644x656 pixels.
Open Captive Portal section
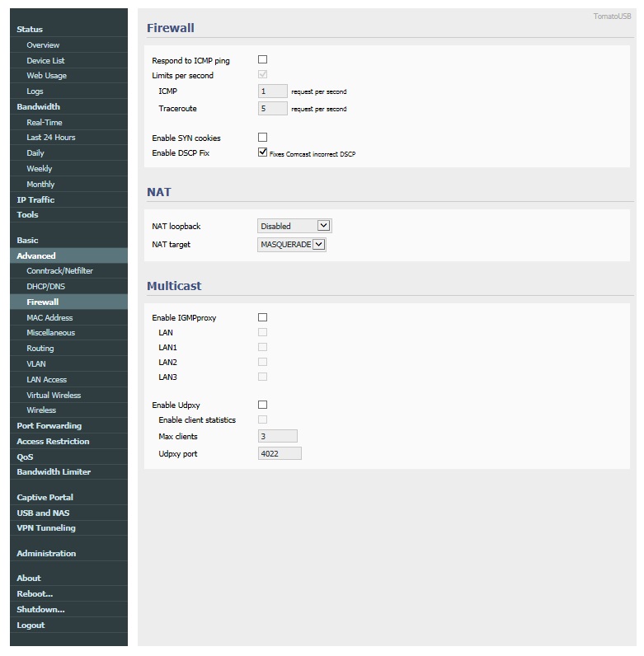pyautogui.click(x=69, y=498)
